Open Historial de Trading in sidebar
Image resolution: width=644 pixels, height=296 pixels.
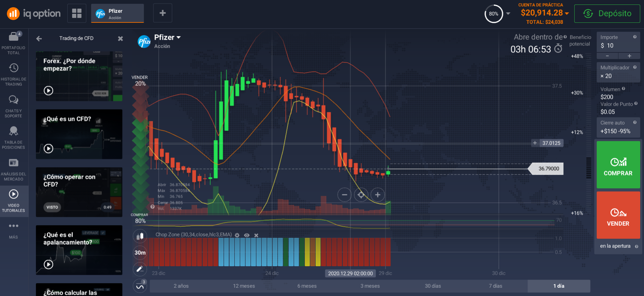pyautogui.click(x=13, y=74)
